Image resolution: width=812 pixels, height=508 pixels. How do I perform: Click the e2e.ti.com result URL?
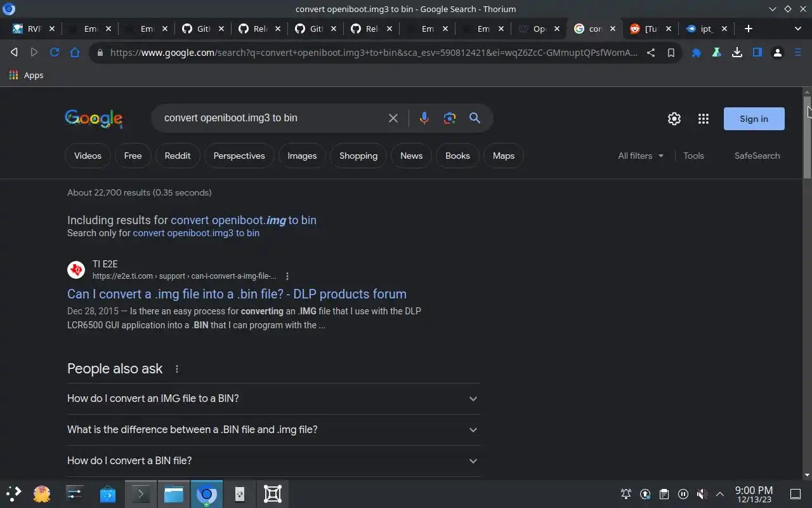pos(184,276)
